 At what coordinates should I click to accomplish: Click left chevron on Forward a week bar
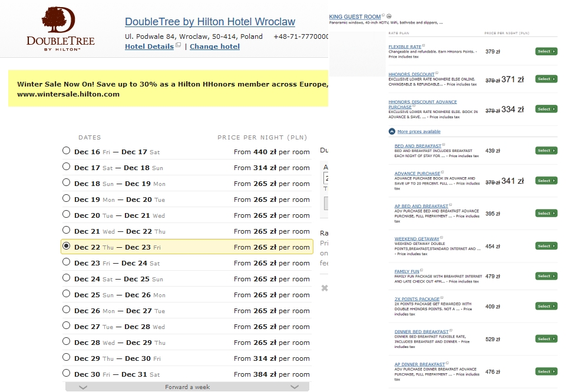pyautogui.click(x=83, y=387)
